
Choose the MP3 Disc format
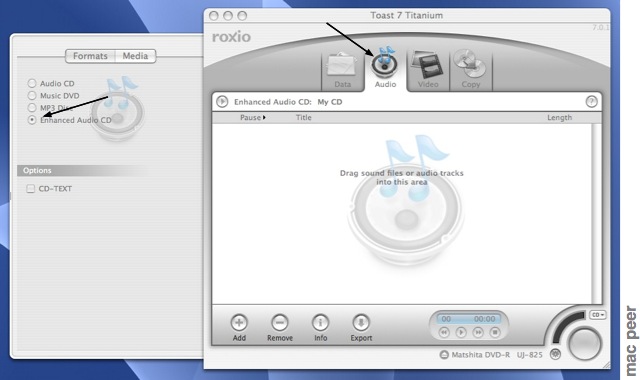pos(32,108)
